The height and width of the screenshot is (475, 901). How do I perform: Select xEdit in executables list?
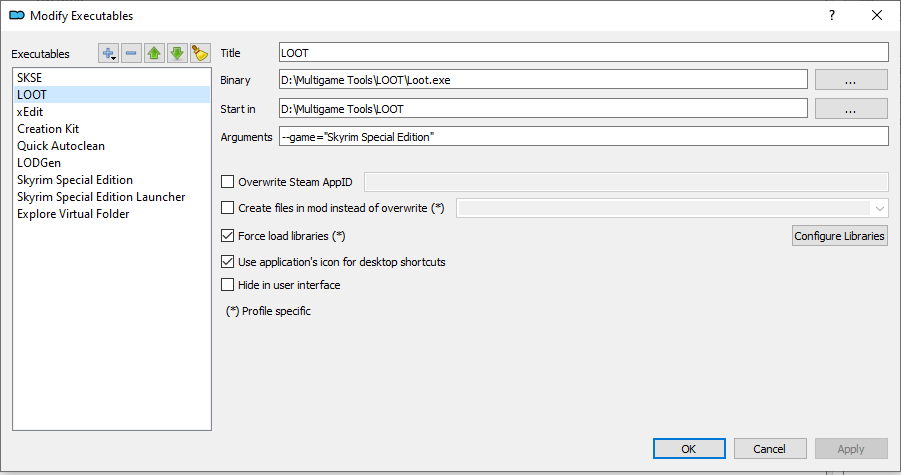click(30, 112)
